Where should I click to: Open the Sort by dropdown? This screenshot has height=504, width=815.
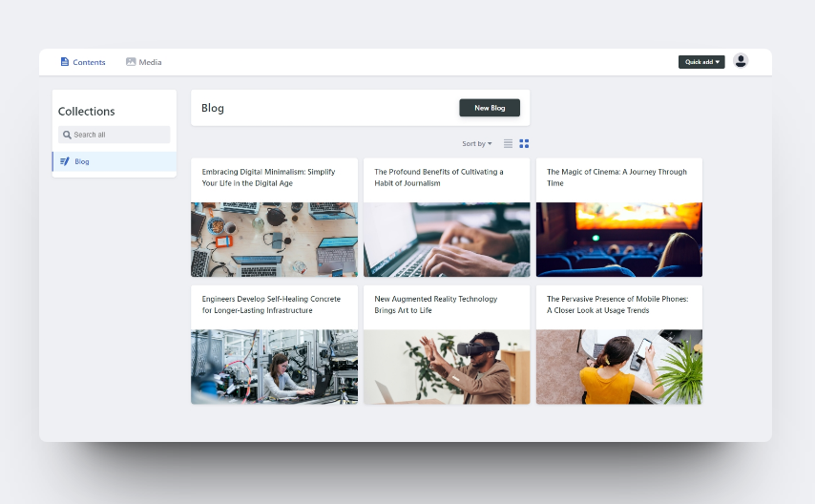[476, 143]
